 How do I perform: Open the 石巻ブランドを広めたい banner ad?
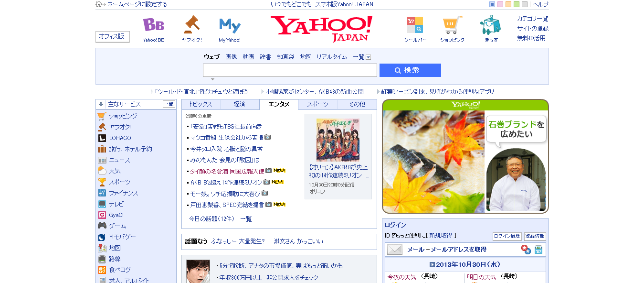[465, 156]
